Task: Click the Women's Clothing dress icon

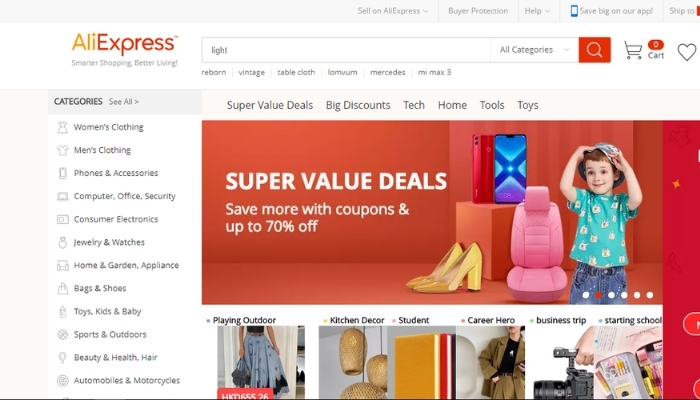Action: pos(62,127)
